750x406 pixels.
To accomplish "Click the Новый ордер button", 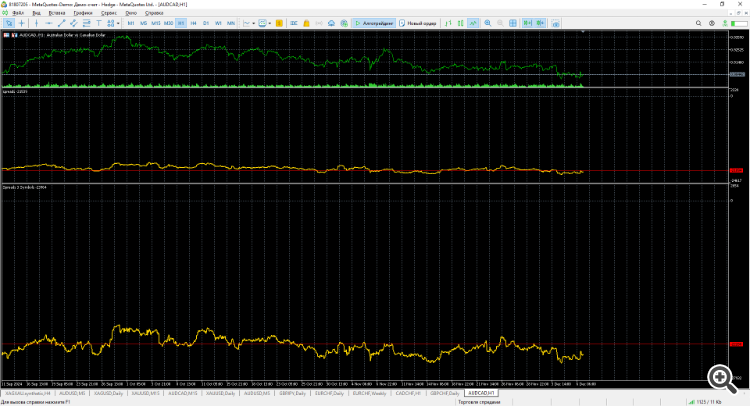I will point(418,23).
